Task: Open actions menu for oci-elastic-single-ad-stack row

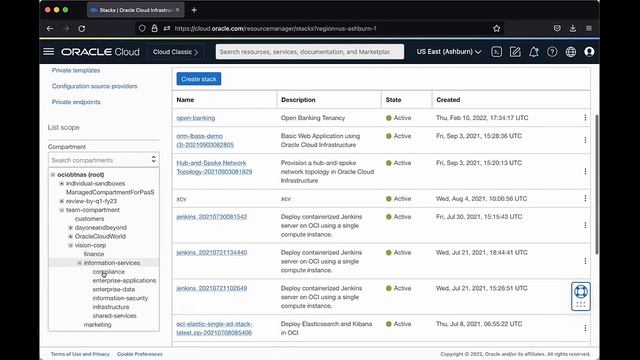Action: [585, 328]
